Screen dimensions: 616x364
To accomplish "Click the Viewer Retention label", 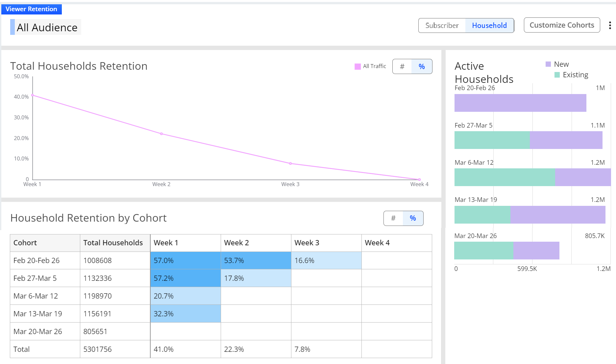I will pos(31,9).
